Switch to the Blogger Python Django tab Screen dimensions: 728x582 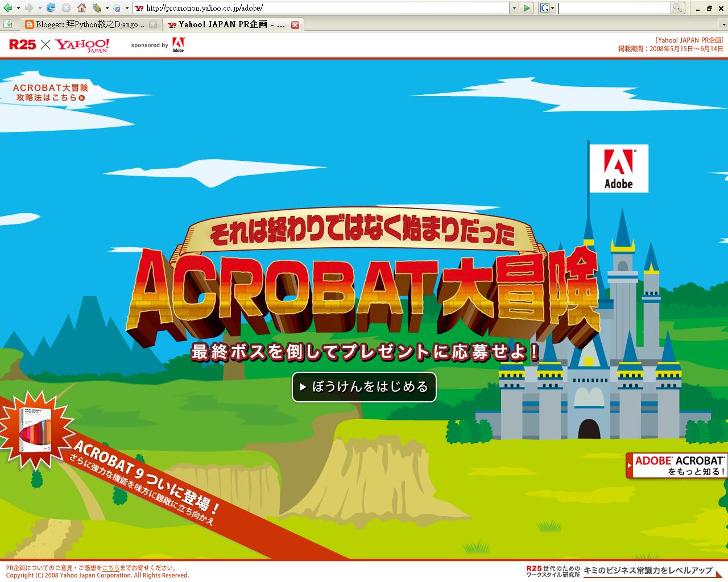coord(85,24)
